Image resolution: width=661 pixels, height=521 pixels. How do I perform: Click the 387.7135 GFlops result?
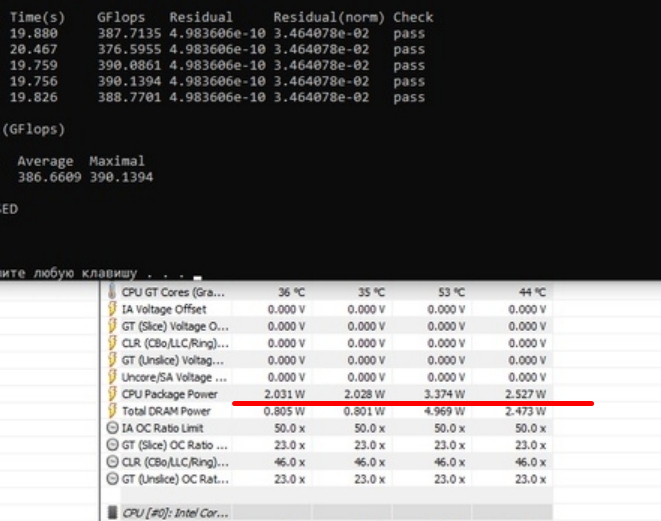point(129,33)
